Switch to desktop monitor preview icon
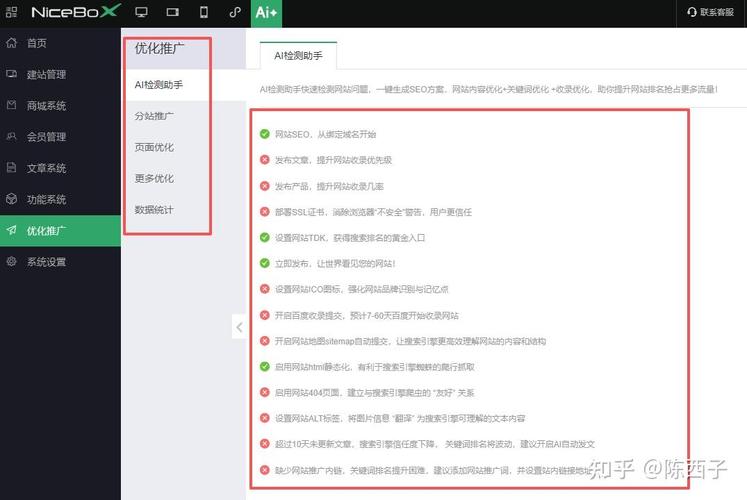 [141, 12]
